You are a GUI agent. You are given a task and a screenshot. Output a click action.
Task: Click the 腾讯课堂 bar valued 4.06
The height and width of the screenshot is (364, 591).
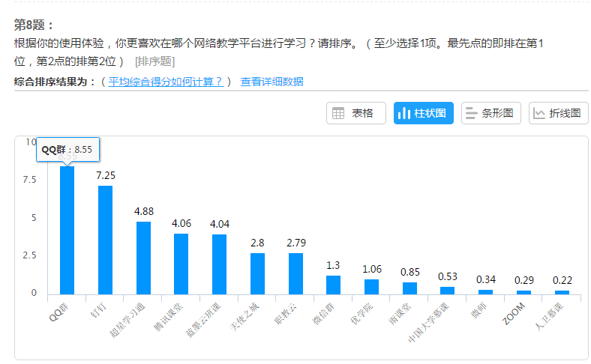click(181, 264)
